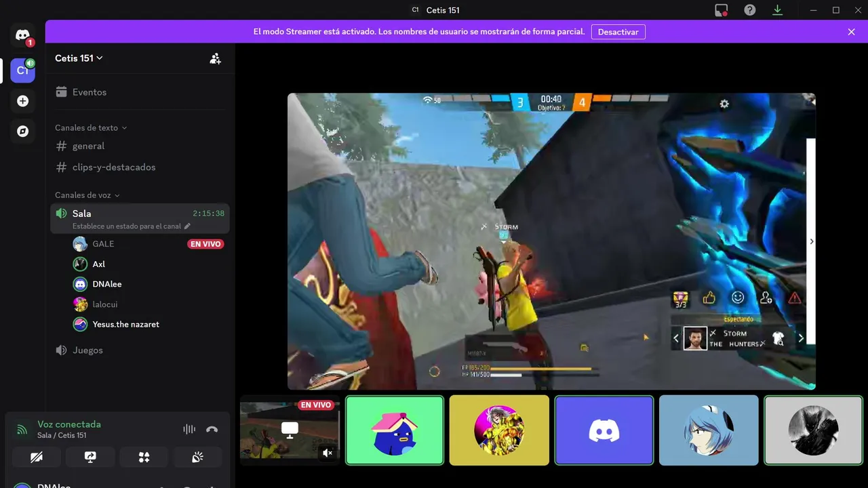
Task: Select the yellow golden knight avatar tile
Action: coord(499,430)
